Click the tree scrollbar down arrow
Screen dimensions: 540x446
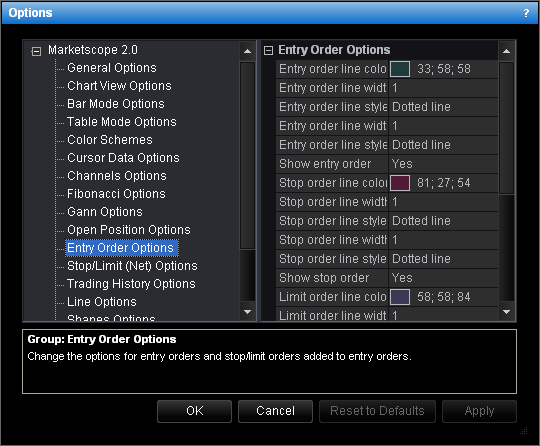(247, 312)
